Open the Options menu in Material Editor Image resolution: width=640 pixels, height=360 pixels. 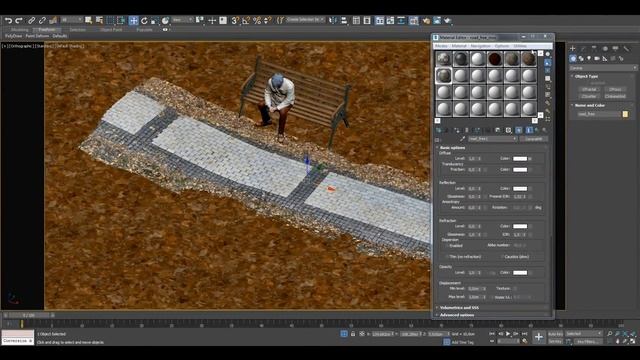[x=502, y=46]
